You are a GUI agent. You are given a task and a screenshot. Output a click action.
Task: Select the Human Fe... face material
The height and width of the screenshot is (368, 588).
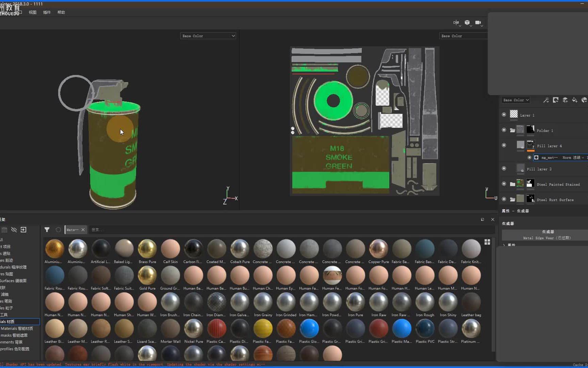pos(332,278)
